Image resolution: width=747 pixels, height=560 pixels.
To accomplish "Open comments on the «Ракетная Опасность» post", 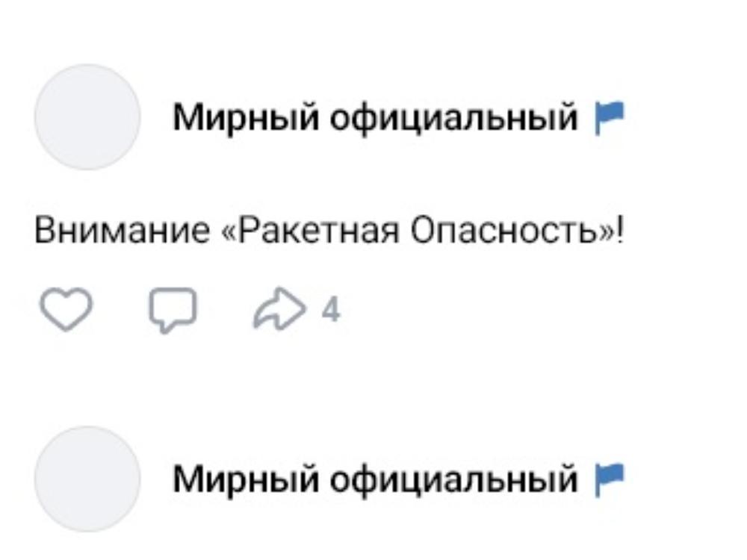I will pos(173,311).
